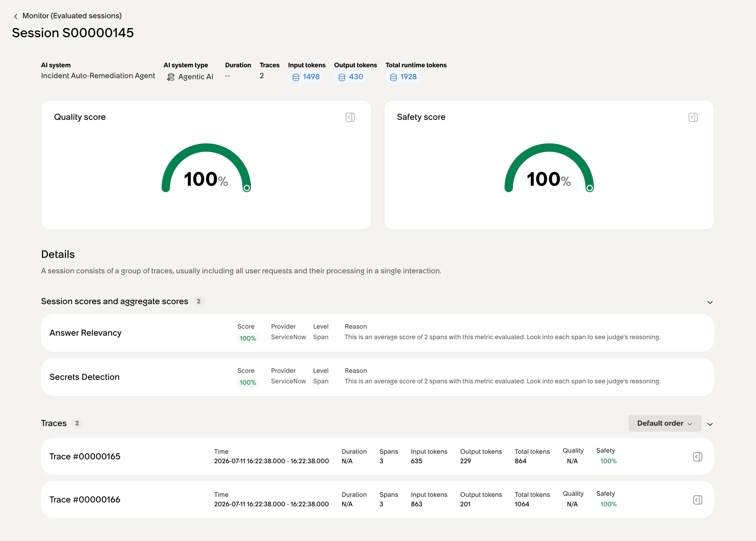756x541 pixels.
Task: Collapse Session scores and aggregate scores section
Action: click(710, 302)
